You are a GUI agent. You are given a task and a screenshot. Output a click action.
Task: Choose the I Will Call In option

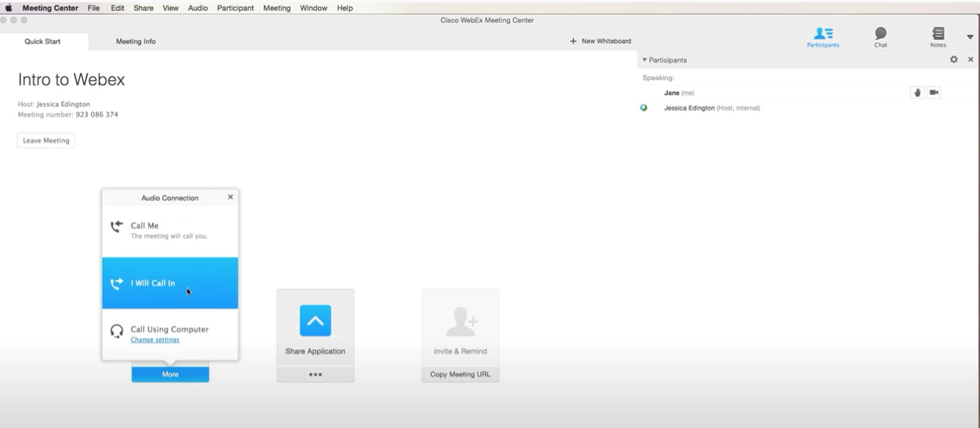point(170,284)
